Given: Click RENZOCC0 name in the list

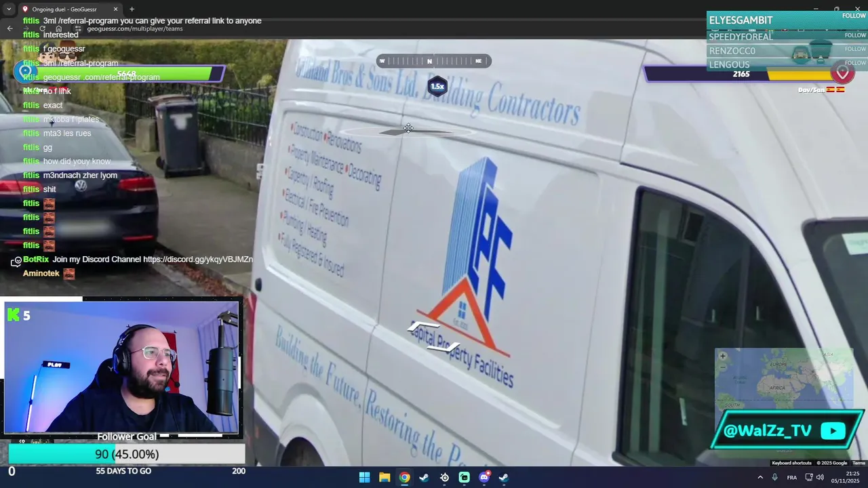Looking at the screenshot, I should [732, 51].
